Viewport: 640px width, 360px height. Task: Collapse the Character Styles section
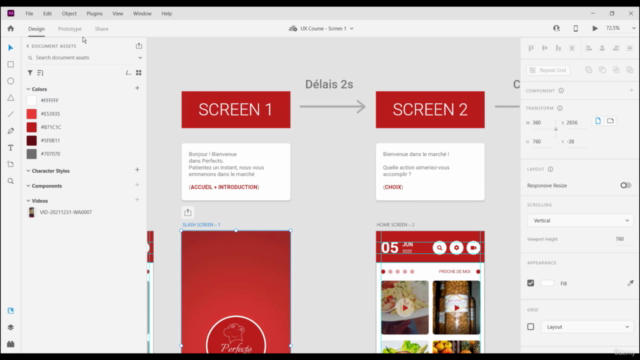point(28,171)
